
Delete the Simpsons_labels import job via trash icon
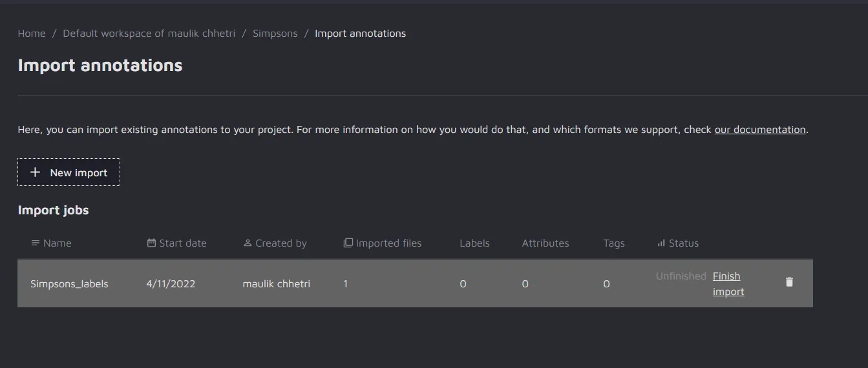tap(789, 282)
